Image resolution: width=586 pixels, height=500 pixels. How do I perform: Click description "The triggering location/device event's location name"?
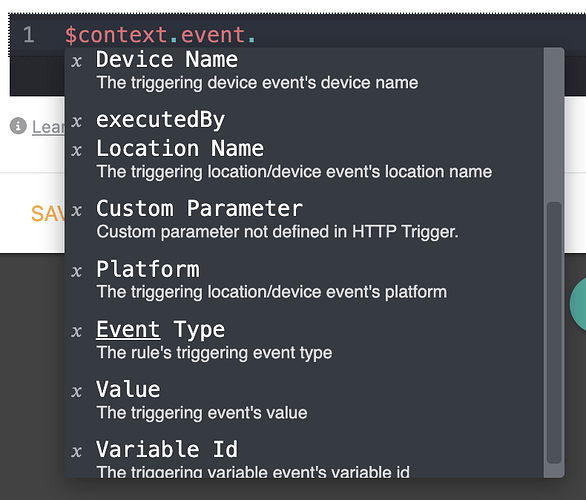coord(294,172)
